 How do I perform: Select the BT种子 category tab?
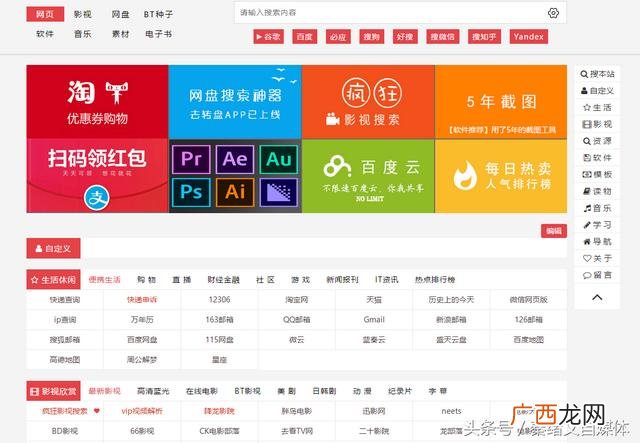tap(158, 14)
